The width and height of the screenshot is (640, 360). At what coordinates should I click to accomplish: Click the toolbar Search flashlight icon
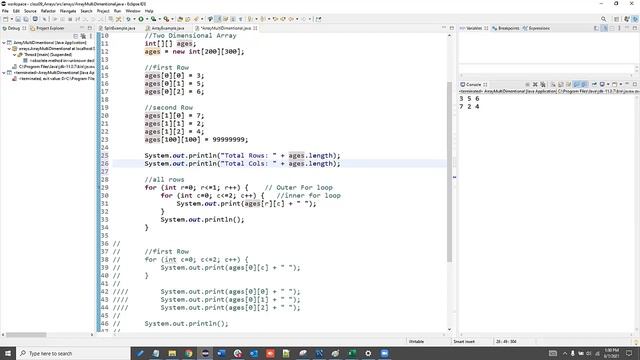coord(196,19)
